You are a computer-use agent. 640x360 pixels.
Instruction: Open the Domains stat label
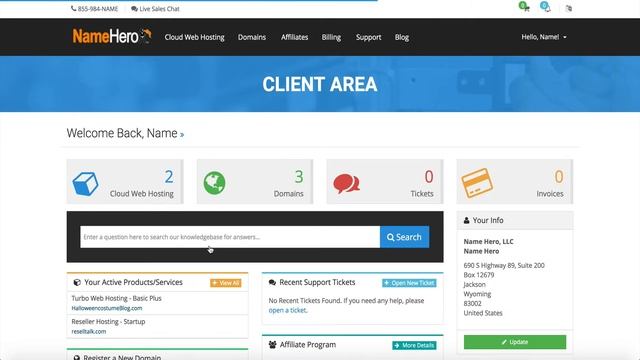(x=289, y=193)
